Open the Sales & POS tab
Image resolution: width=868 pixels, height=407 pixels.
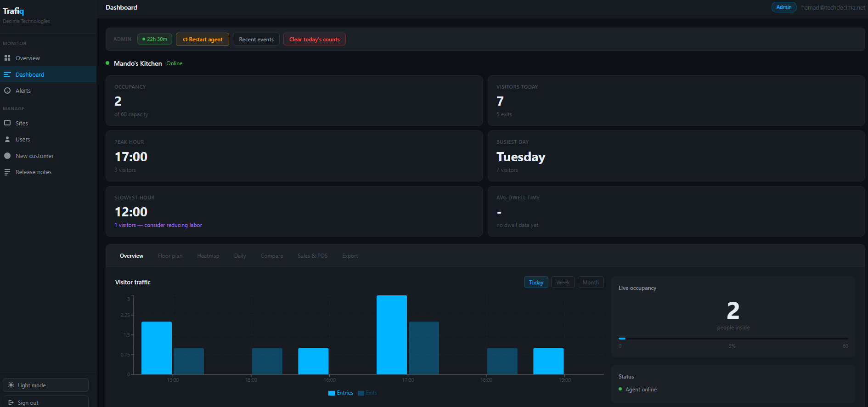click(x=312, y=256)
